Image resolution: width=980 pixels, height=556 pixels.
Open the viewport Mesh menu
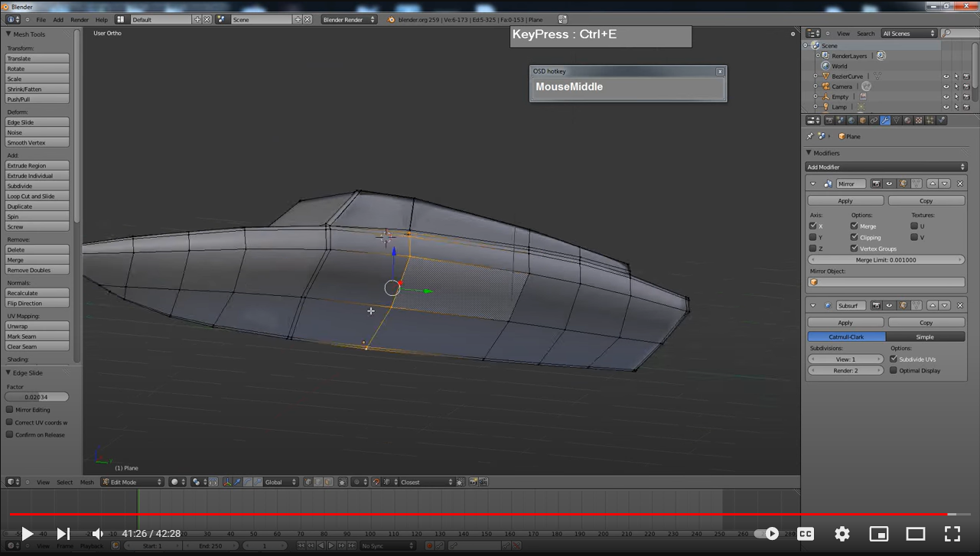87,482
